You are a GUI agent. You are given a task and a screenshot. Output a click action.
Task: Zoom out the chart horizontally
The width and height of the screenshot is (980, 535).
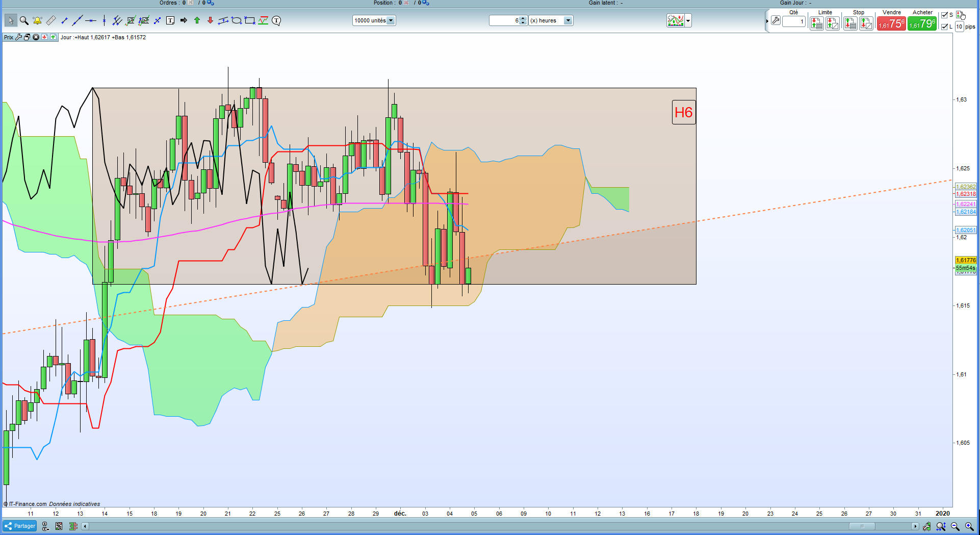[x=955, y=526]
